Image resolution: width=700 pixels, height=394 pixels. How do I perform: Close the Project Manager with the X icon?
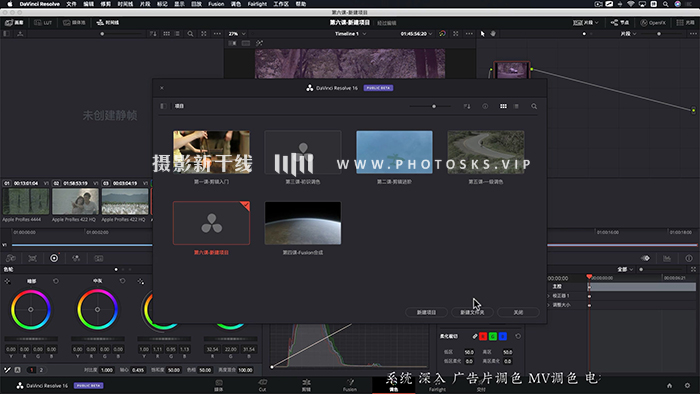click(x=162, y=88)
